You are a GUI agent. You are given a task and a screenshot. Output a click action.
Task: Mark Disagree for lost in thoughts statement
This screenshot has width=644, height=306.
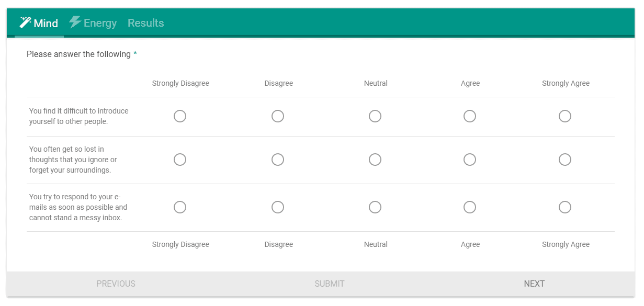[278, 160]
